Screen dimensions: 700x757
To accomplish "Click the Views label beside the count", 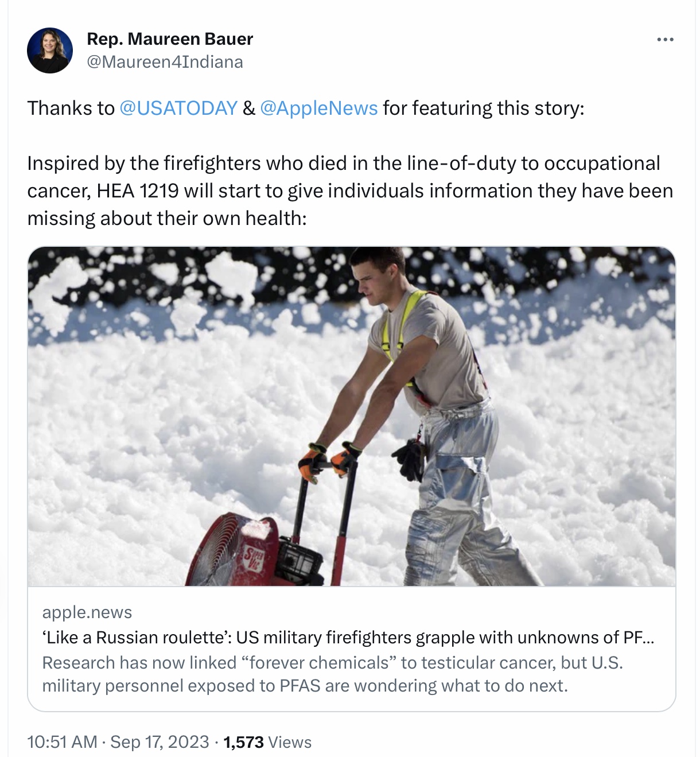I will (290, 742).
